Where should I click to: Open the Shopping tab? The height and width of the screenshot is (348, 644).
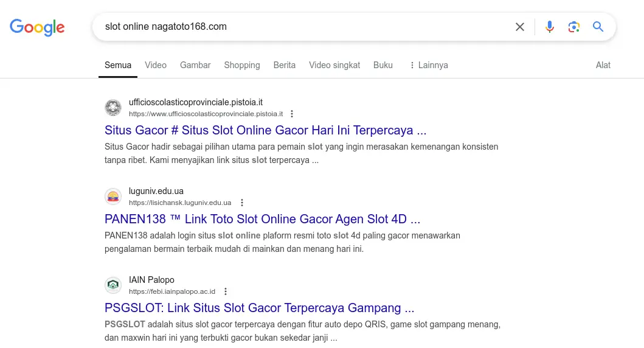(x=242, y=65)
